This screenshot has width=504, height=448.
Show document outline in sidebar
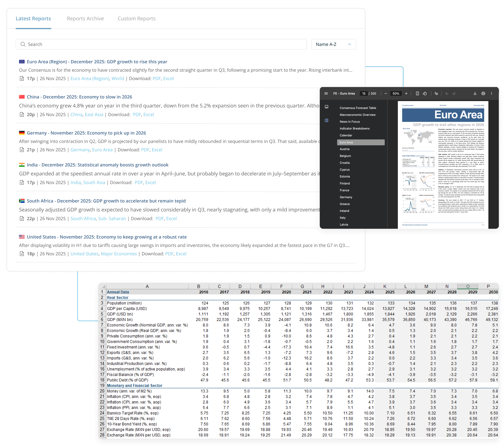[x=326, y=120]
